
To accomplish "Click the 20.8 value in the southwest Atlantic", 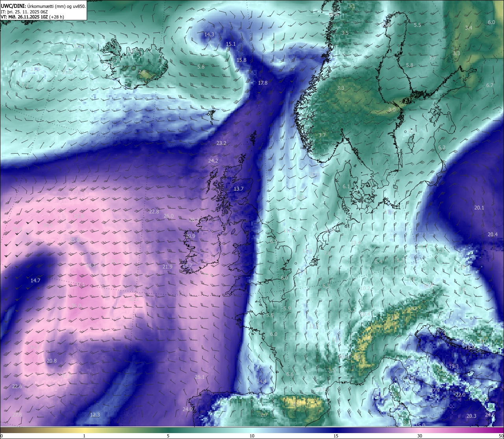I will 52,361.
